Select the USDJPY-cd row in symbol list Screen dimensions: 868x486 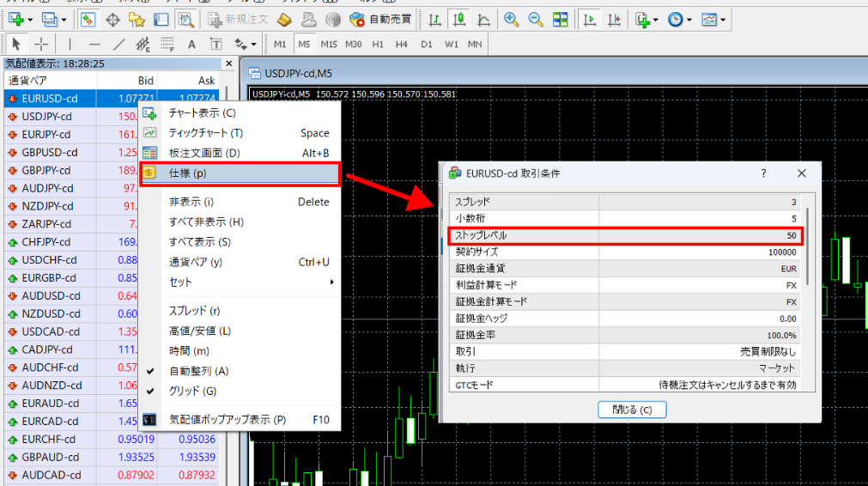(x=47, y=117)
